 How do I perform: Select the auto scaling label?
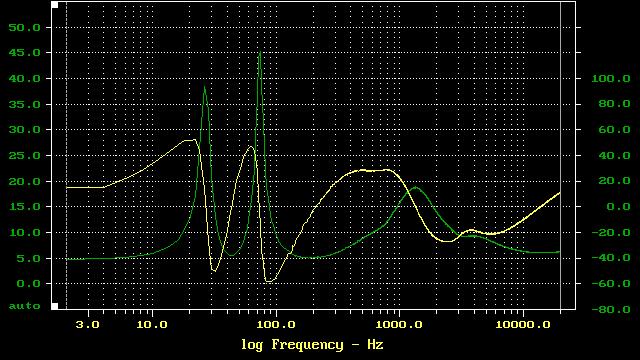[25, 306]
